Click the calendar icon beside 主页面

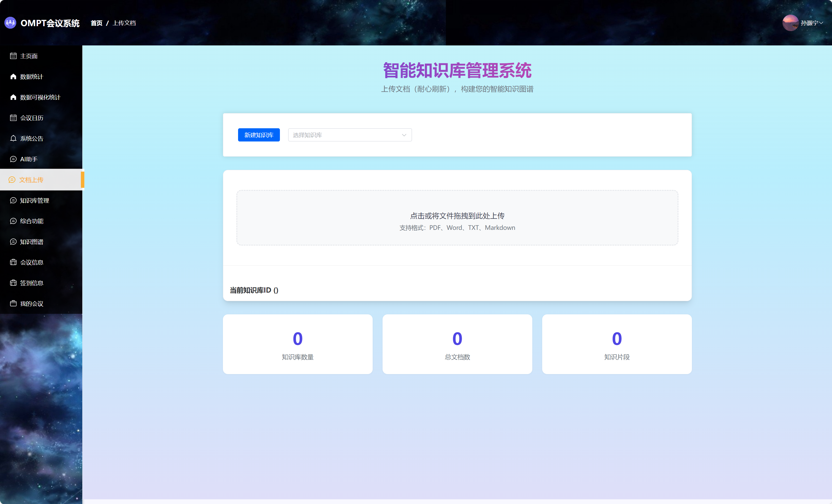pyautogui.click(x=13, y=56)
